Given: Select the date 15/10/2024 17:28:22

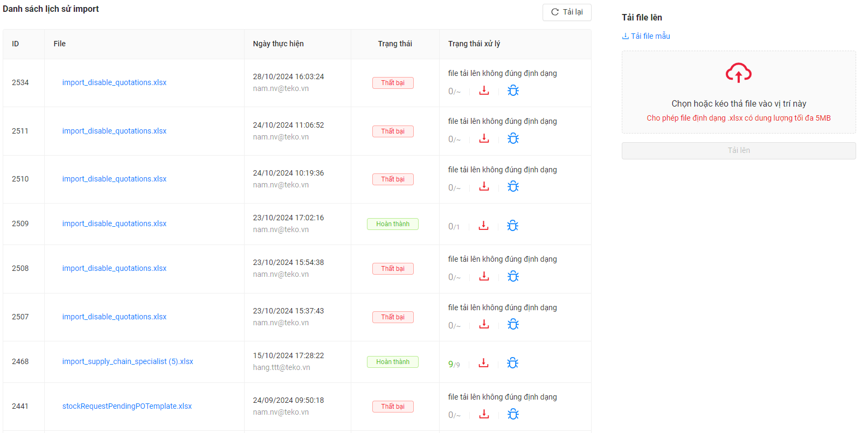Looking at the screenshot, I should coord(289,355).
